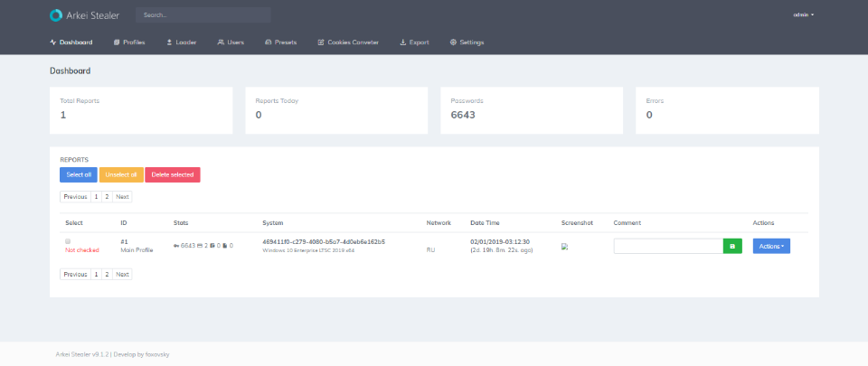This screenshot has width=868, height=366.
Task: Switch to the Dashboard tab
Action: click(71, 42)
